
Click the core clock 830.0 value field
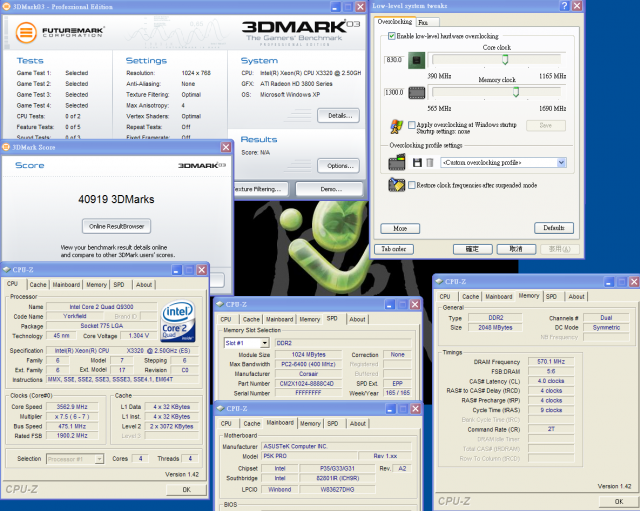coord(394,60)
